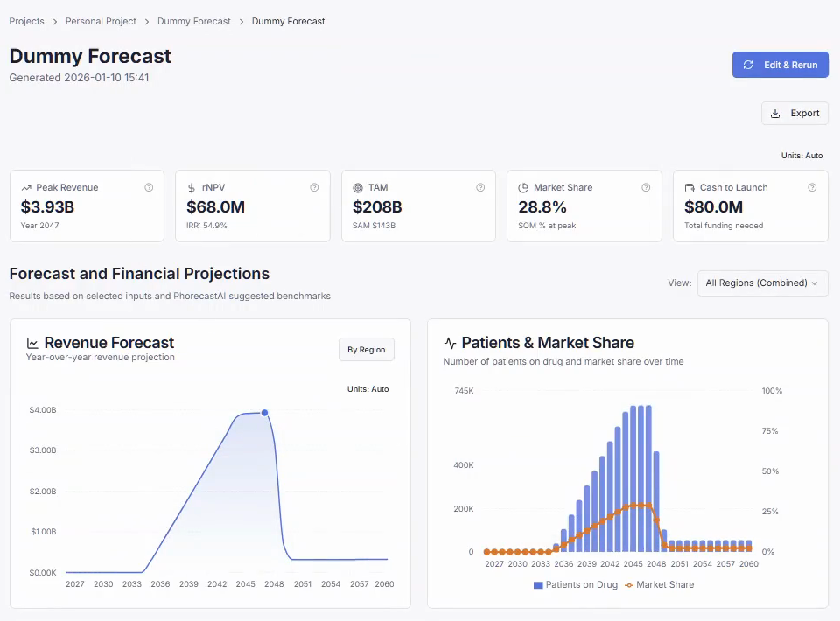
Task: Click the refresh icon in Edit & Rerun
Action: (x=748, y=65)
